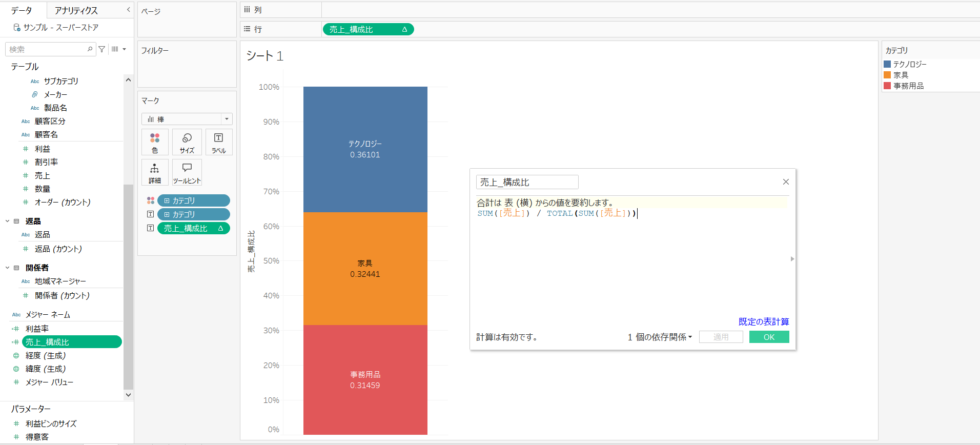Open the data pane view options list icon
The image size is (980, 445).
click(x=118, y=49)
